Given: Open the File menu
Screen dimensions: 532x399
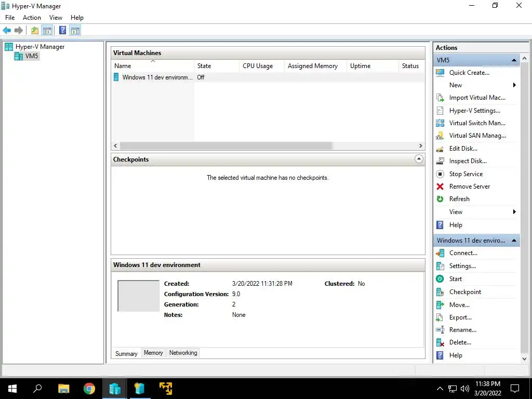Looking at the screenshot, I should [10, 18].
